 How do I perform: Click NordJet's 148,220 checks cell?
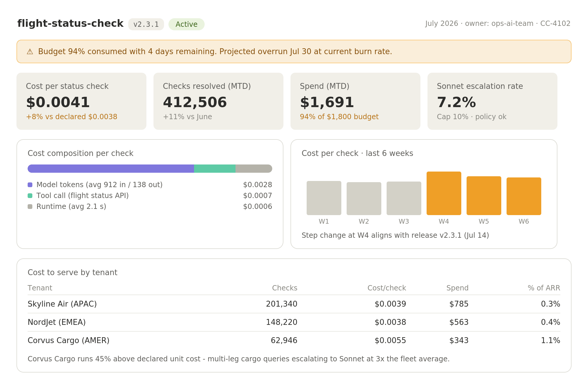[x=282, y=322]
